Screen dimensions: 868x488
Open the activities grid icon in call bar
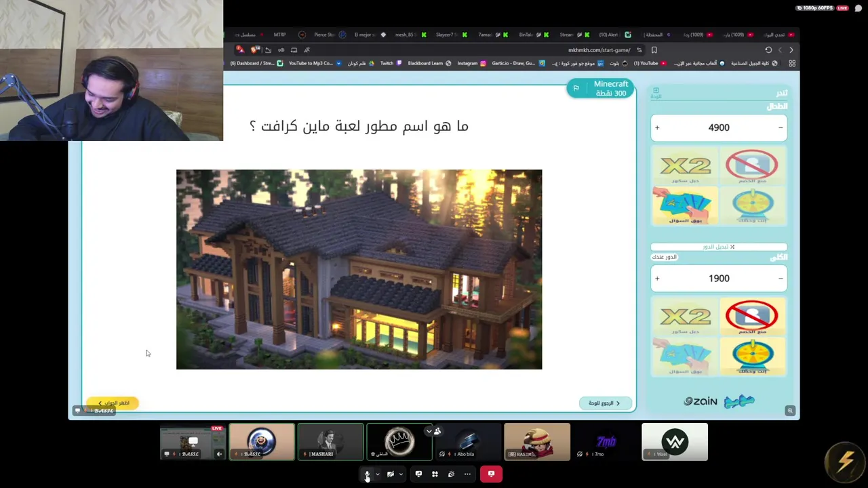pyautogui.click(x=435, y=474)
